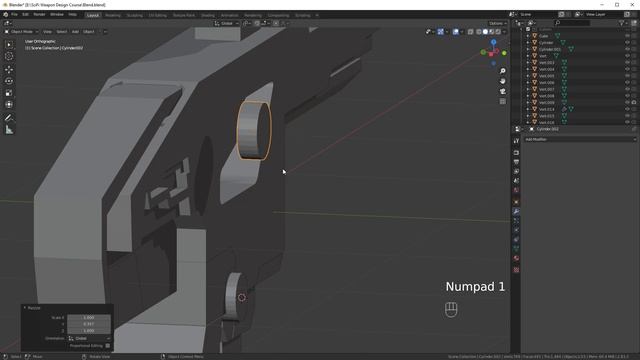Open the Output properties tab icon
Viewport: 640px width, 360px height.
pos(516,162)
